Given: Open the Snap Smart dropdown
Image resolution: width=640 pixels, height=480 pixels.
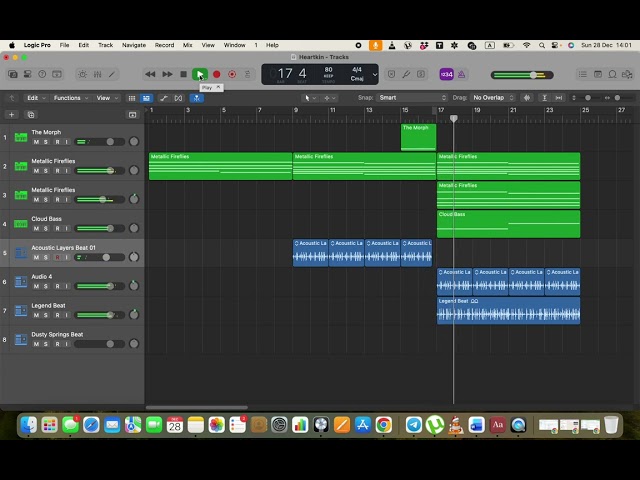Looking at the screenshot, I should coord(412,98).
